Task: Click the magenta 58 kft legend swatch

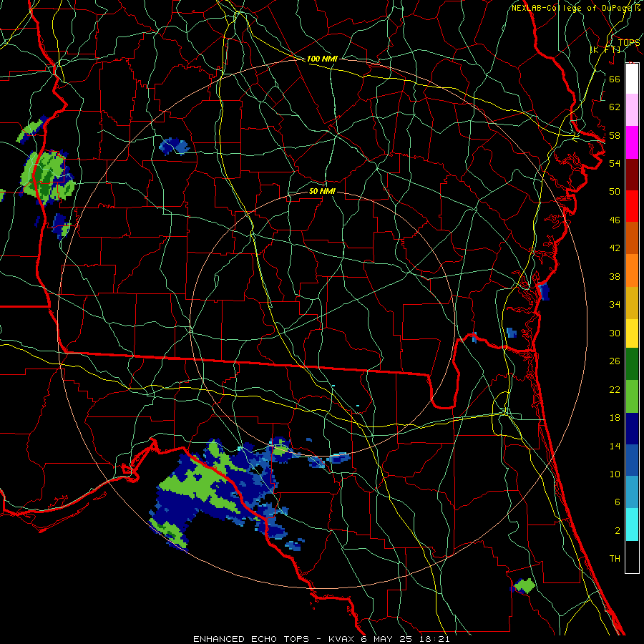Action: 632,142
